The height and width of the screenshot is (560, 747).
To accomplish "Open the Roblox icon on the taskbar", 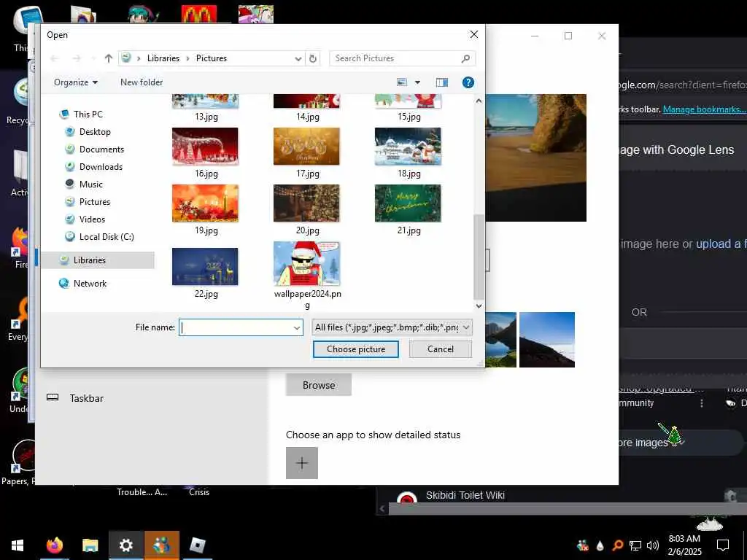I will tap(197, 545).
